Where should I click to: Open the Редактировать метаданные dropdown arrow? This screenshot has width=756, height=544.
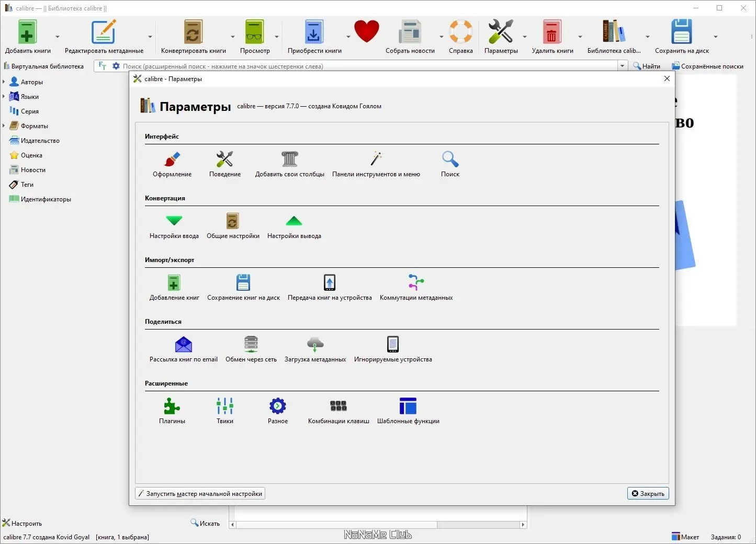click(150, 37)
